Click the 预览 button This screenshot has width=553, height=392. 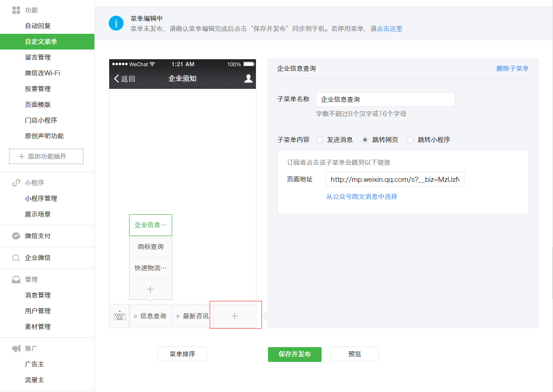tap(354, 354)
